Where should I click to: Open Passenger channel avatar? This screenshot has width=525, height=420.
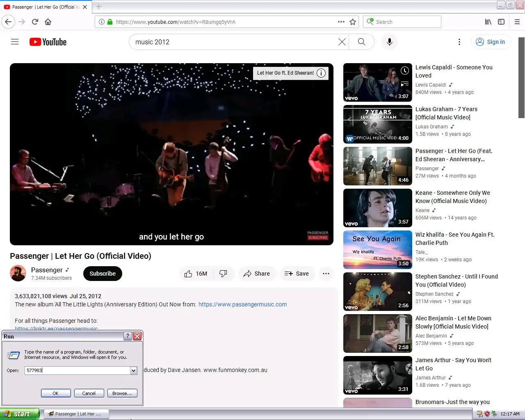tap(18, 274)
